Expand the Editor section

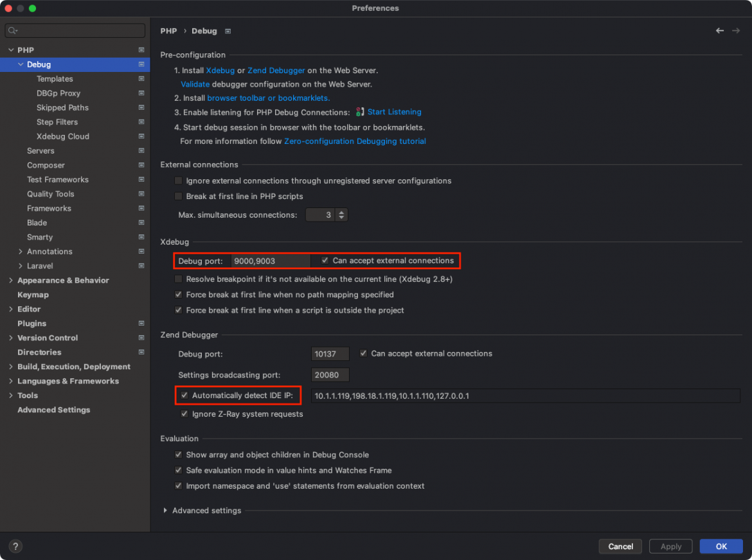pos(11,309)
